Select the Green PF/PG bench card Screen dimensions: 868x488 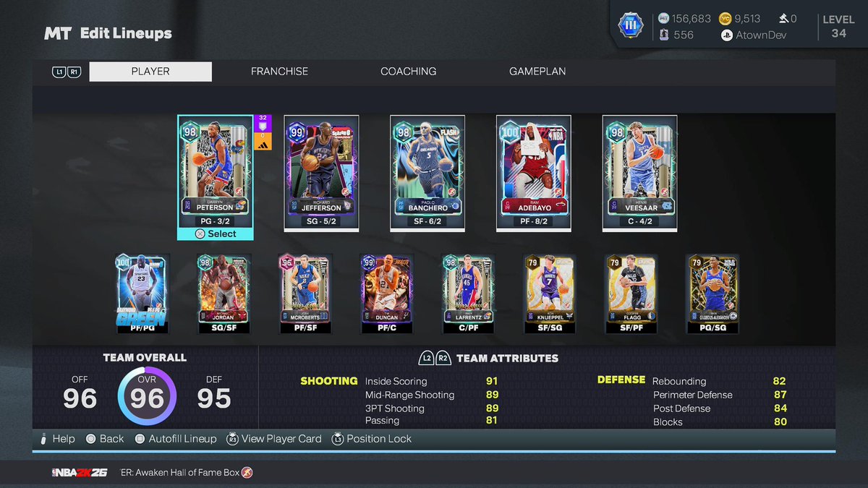[142, 294]
